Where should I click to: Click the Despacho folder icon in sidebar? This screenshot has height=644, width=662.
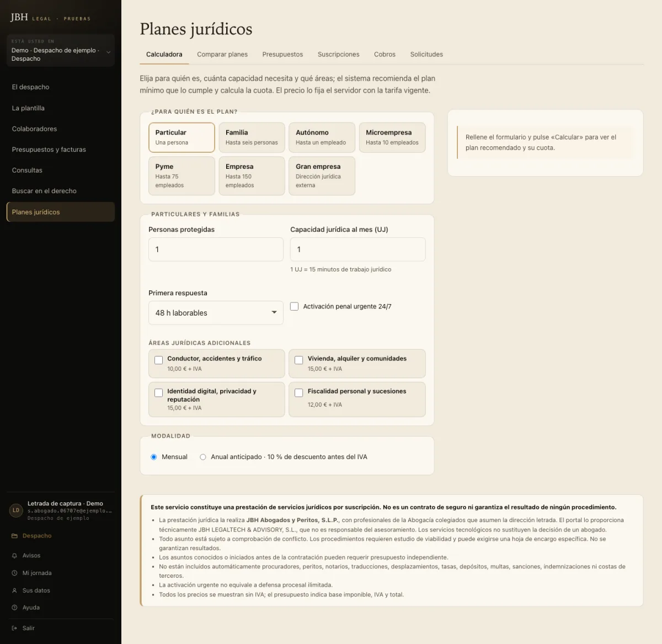[14, 536]
